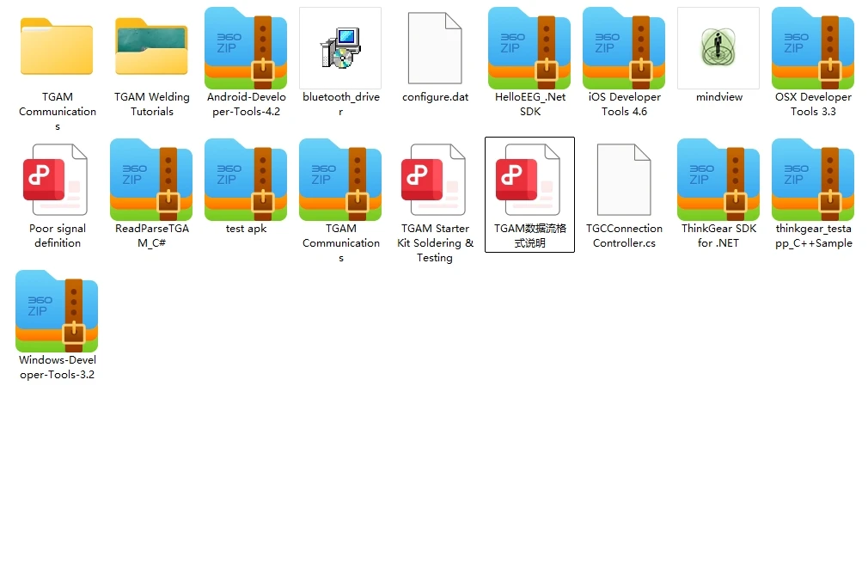868x588 pixels.
Task: Select the ThinkGear SDK for .NET zip icon
Action: tap(718, 180)
